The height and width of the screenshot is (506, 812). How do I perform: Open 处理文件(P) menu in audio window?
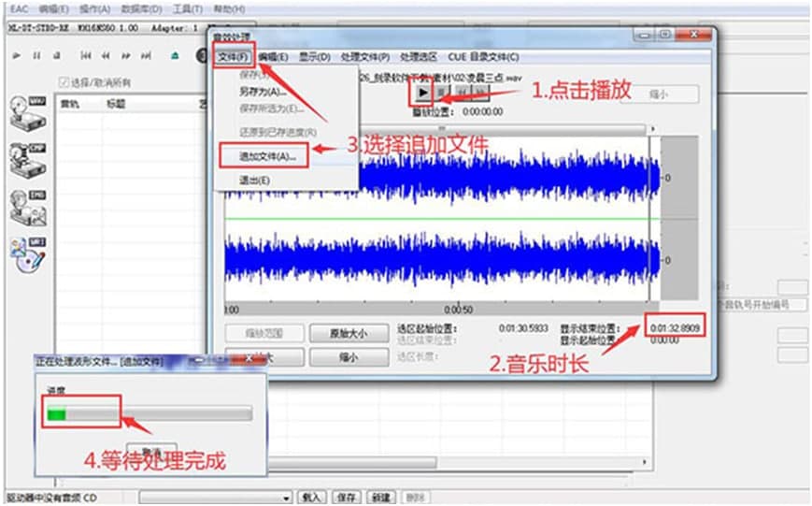[x=365, y=56]
